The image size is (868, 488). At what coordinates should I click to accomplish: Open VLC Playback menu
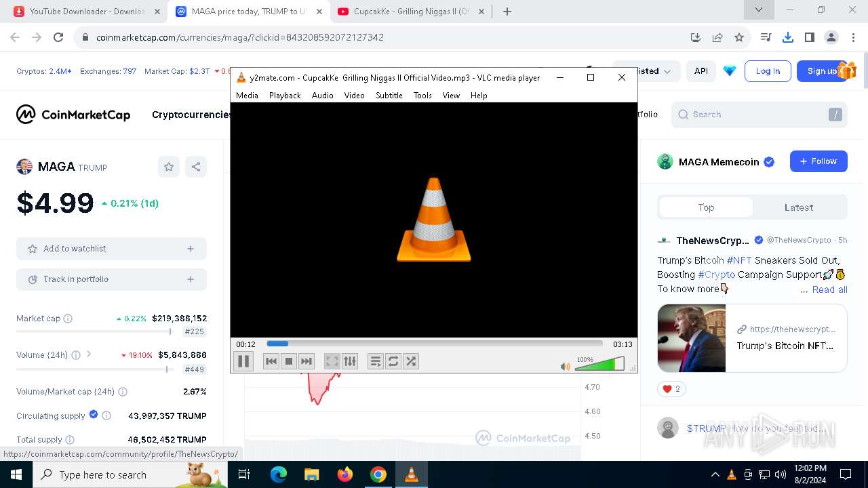285,96
